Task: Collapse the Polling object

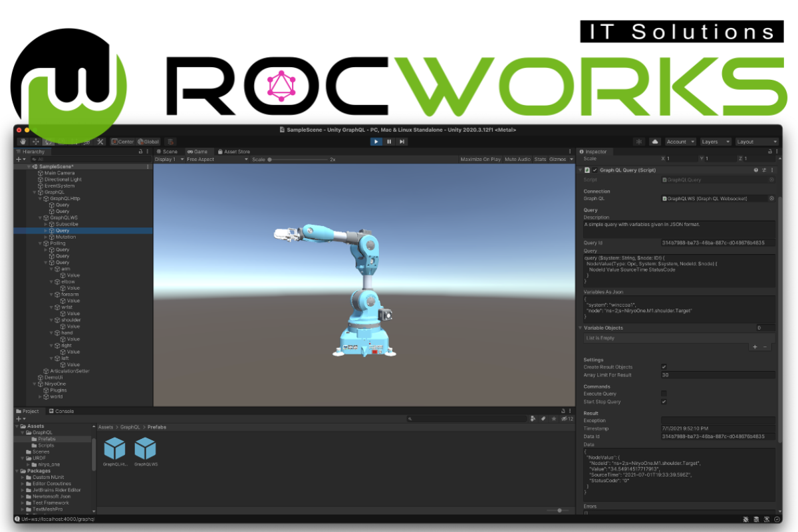Action: click(39, 243)
